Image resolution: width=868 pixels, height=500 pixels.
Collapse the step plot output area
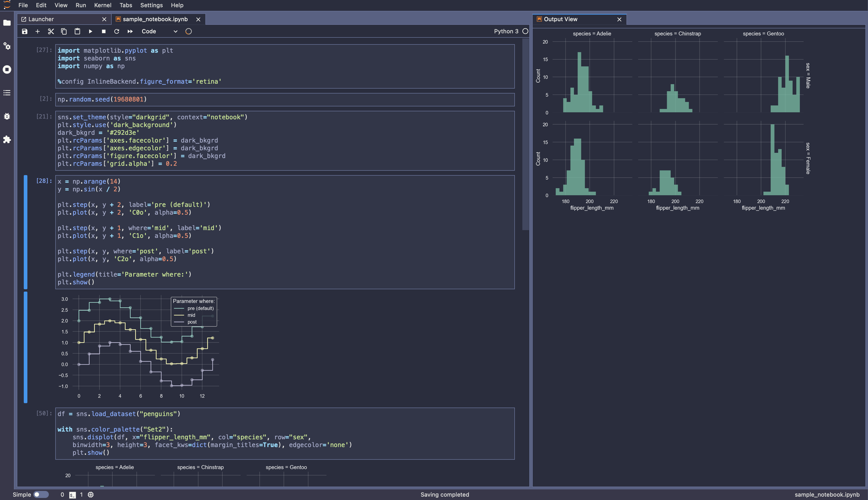pyautogui.click(x=25, y=347)
